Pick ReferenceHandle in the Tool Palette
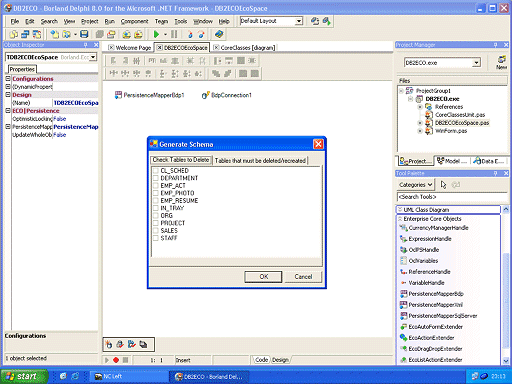Screen dimensions: 512x384 pyautogui.click(x=425, y=272)
